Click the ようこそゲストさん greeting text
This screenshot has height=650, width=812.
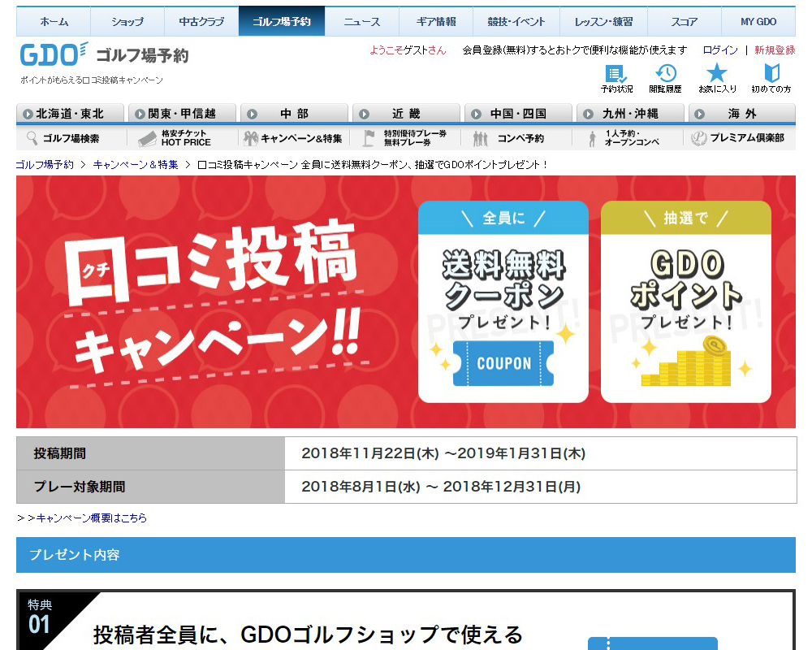(x=408, y=50)
